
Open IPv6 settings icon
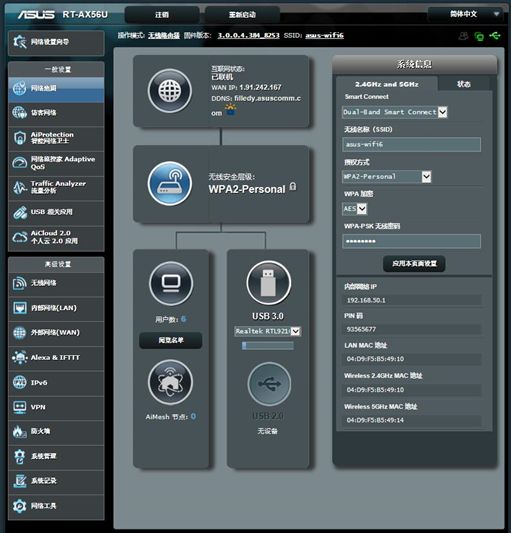point(19,382)
